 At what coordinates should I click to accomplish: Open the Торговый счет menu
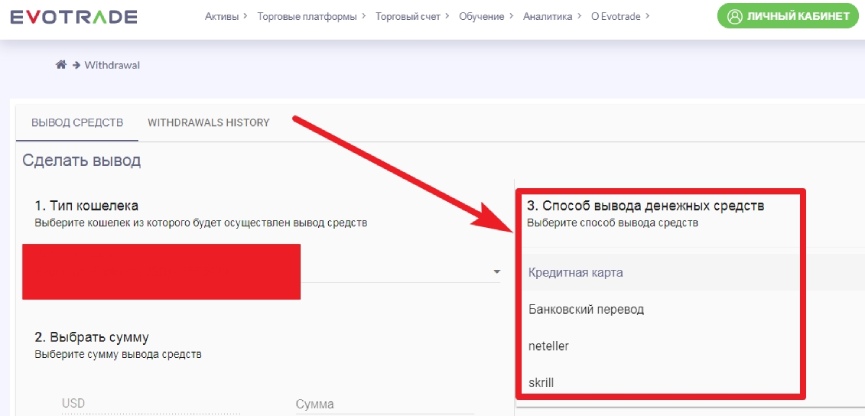408,17
